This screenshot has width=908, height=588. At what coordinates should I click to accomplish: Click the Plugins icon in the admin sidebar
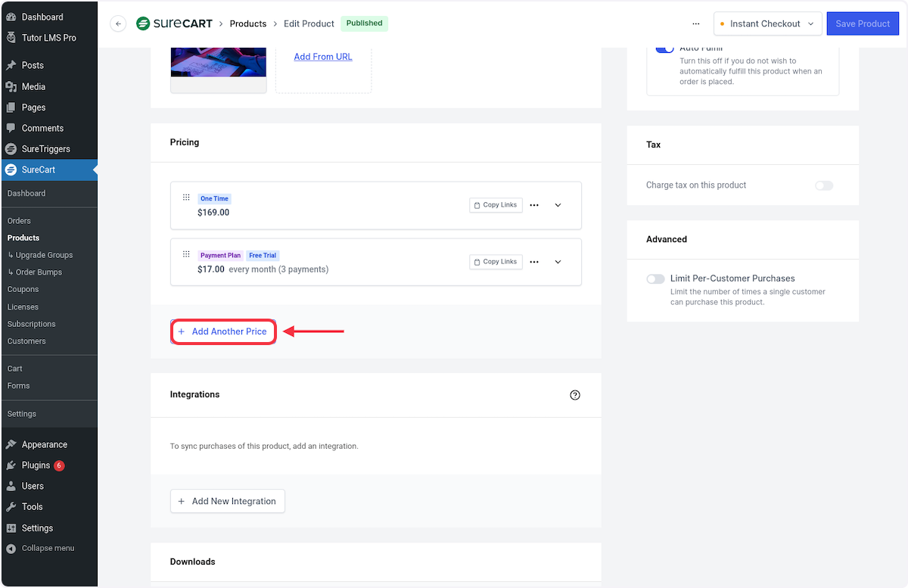11,465
